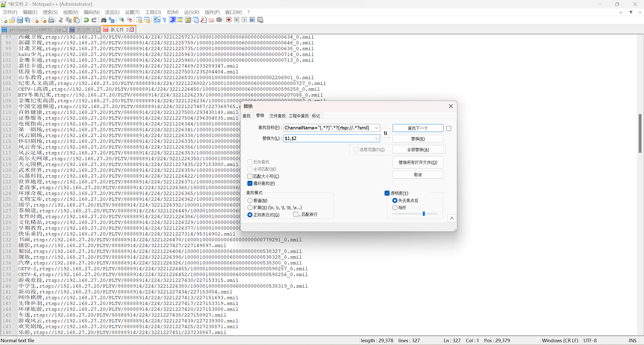Click UTF-8 encoding in status bar
644x345 pixels.
590,341
